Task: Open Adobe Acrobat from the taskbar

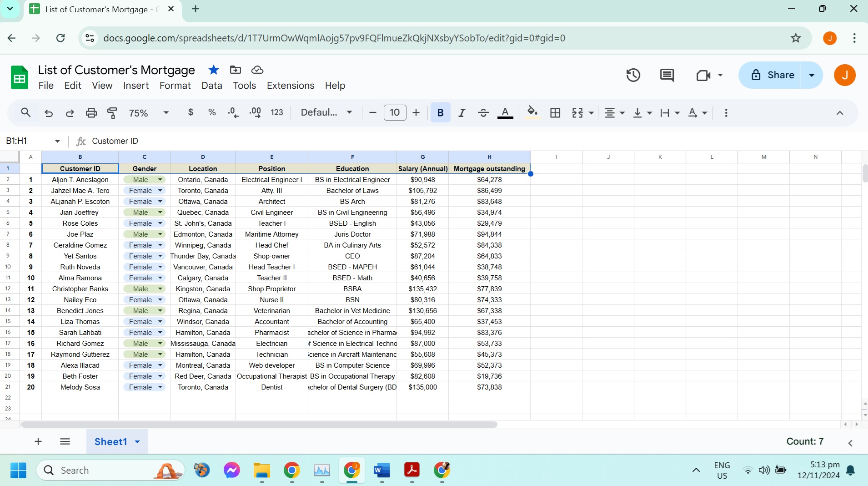Action: coord(412,470)
